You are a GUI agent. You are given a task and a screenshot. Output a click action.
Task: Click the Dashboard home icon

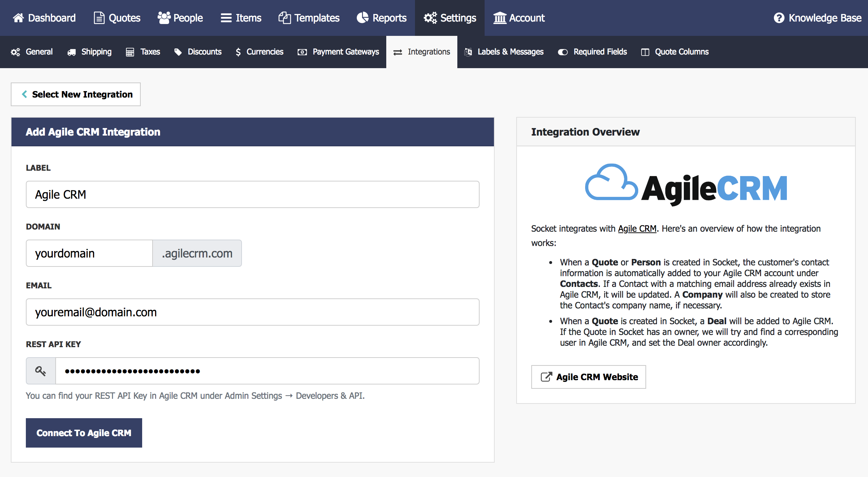(18, 18)
